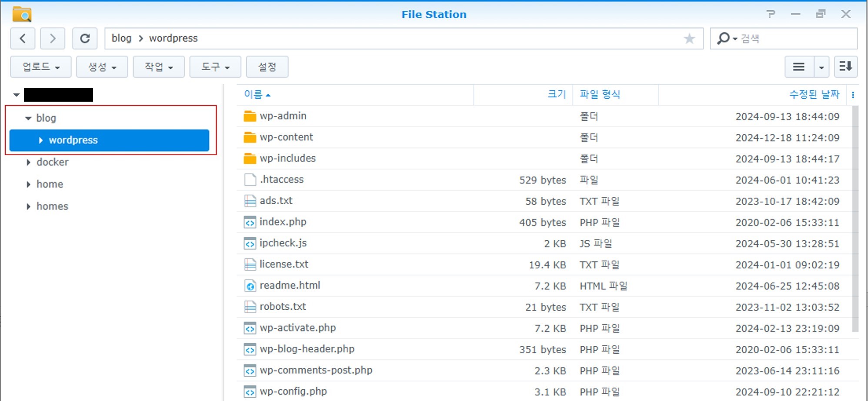The height and width of the screenshot is (401, 868).
Task: Select docker folder in tree
Action: (x=53, y=162)
